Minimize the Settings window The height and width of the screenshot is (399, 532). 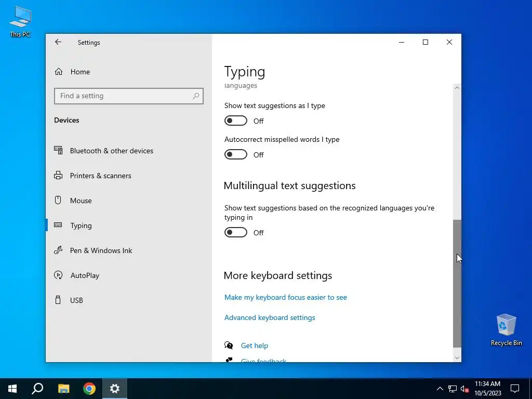tap(402, 42)
